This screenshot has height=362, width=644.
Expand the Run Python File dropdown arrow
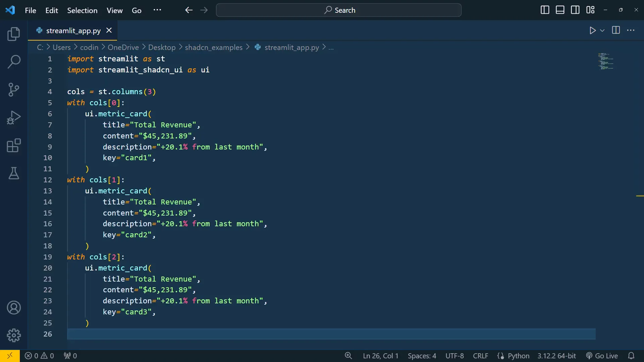tap(602, 31)
